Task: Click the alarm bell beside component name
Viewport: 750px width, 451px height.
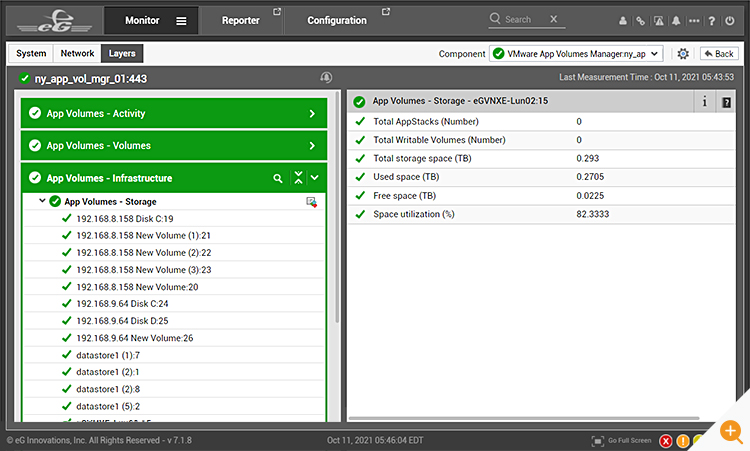Action: [326, 77]
